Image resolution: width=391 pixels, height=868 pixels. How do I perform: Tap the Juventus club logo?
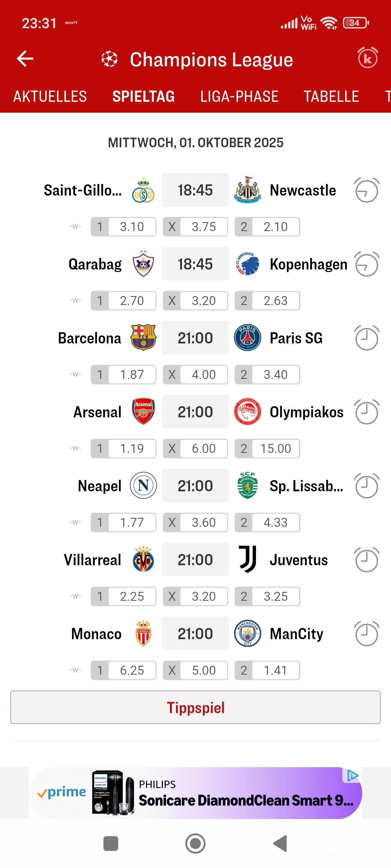(x=248, y=559)
